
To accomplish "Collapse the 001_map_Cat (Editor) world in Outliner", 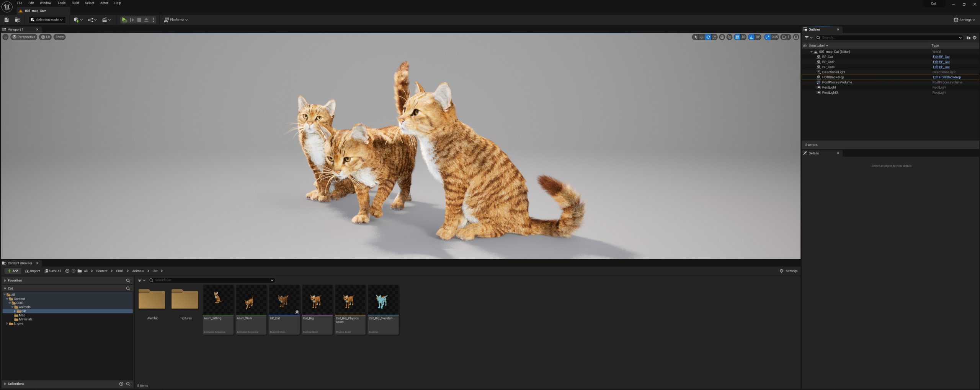I will click(811, 52).
